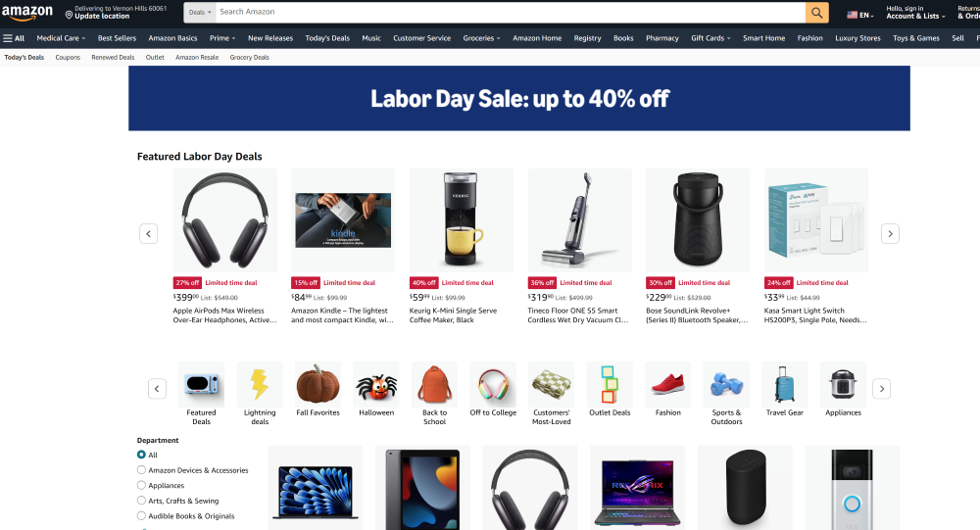Open Best Sellers in navigation bar
This screenshot has height=530, width=980.
[117, 38]
